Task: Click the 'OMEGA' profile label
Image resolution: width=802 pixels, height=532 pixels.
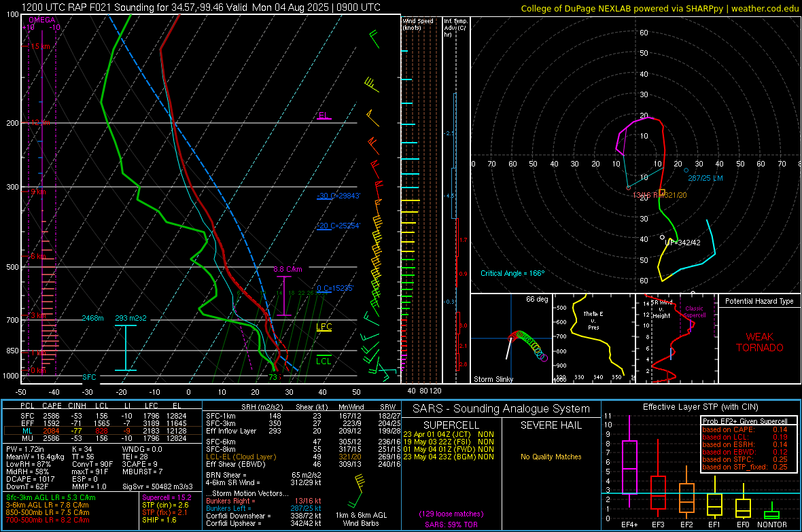Action: point(42,20)
